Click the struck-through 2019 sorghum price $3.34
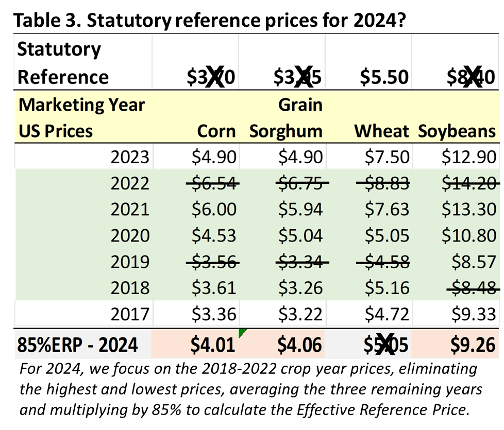This screenshot has height=430, width=504. pyautogui.click(x=302, y=262)
